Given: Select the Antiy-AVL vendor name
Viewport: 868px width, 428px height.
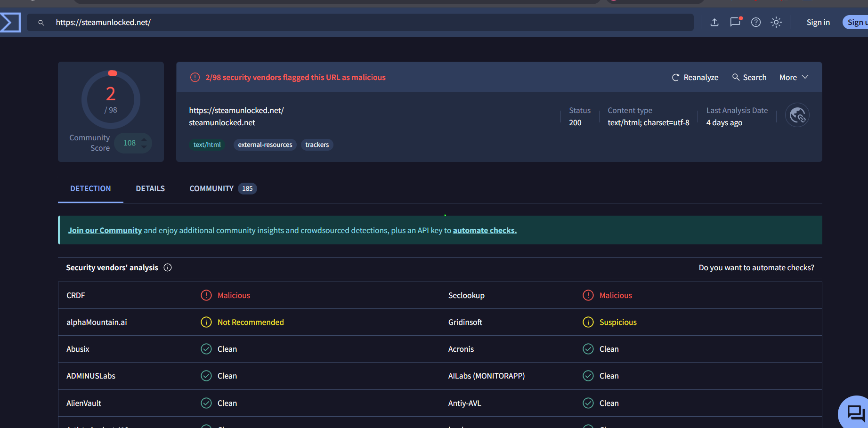Looking at the screenshot, I should pos(465,403).
